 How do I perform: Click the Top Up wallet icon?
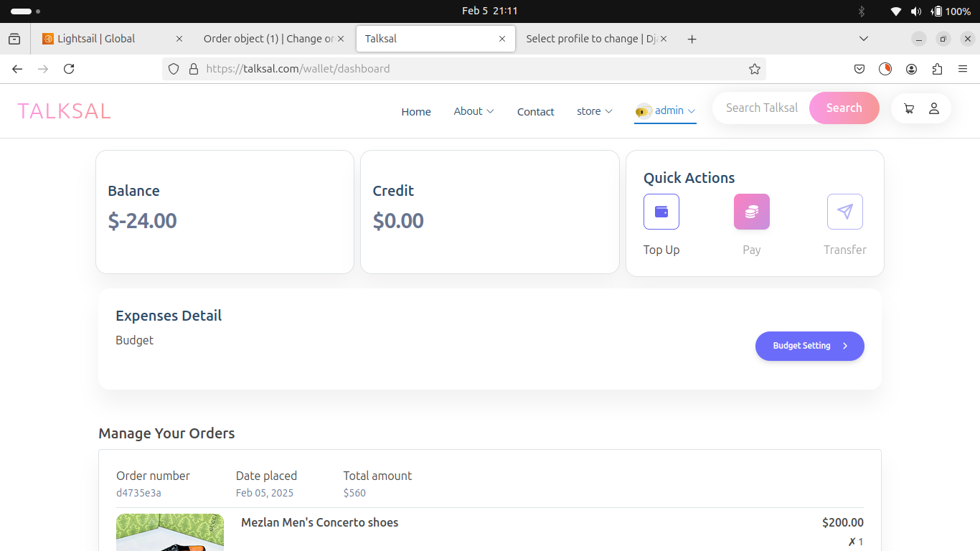[661, 212]
